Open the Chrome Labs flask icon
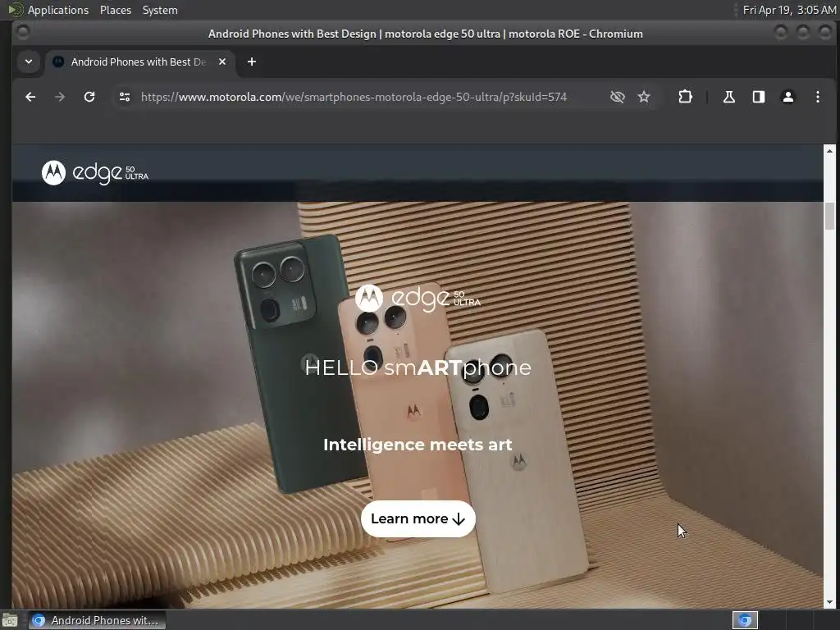Screen dimensions: 840x630 [729, 97]
